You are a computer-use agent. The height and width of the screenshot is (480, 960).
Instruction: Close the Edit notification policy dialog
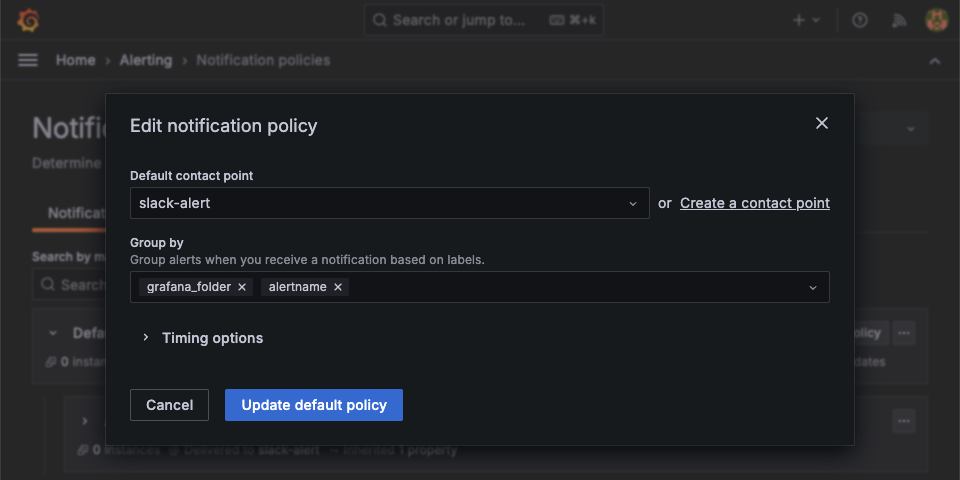(822, 123)
